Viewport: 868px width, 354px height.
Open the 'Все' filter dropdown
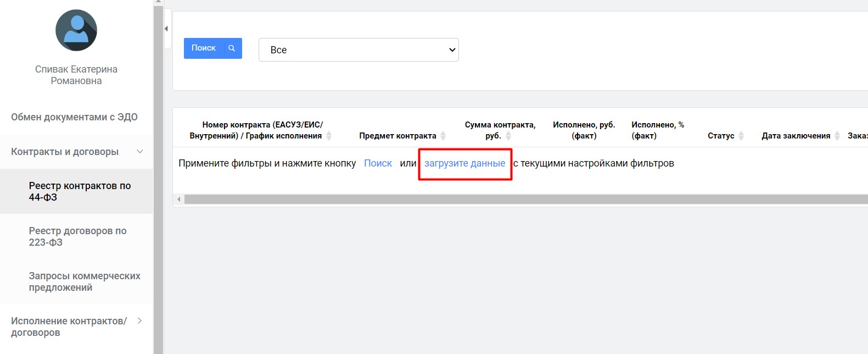coord(359,50)
